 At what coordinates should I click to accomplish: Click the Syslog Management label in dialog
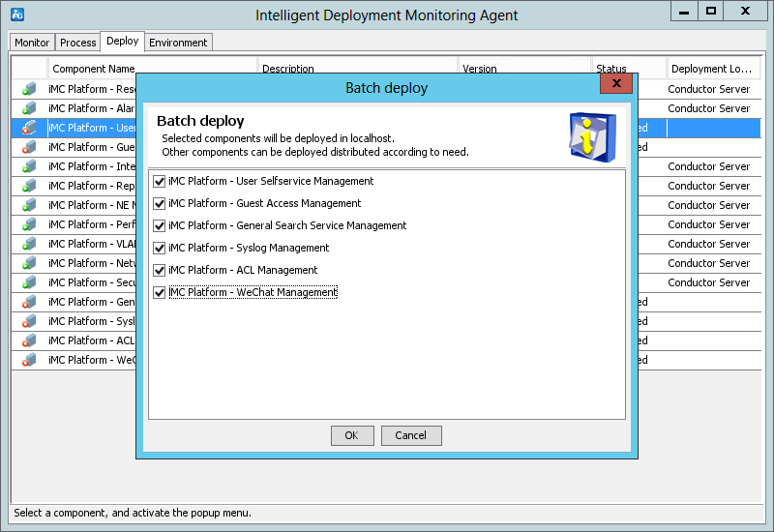(x=249, y=248)
